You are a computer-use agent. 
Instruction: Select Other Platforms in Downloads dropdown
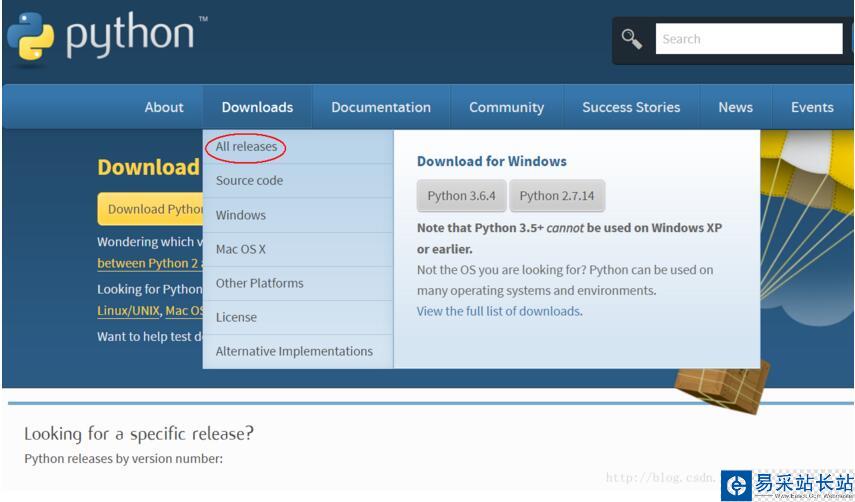[298, 283]
